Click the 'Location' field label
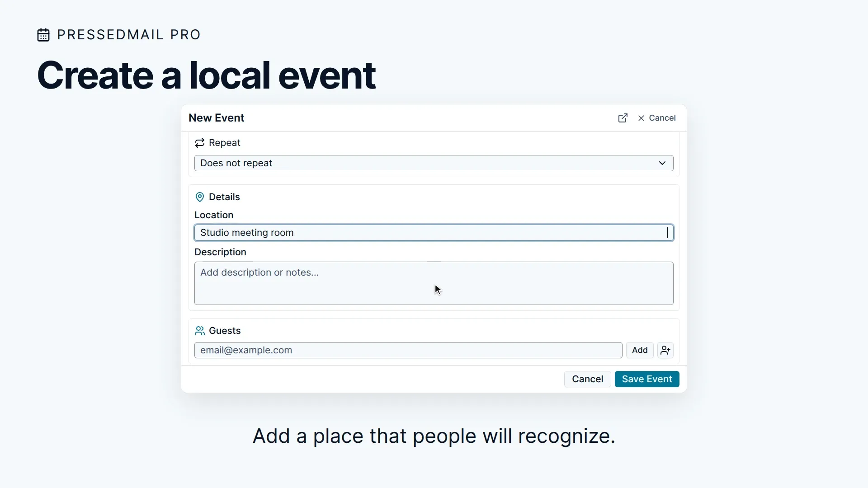The height and width of the screenshot is (488, 868). pyautogui.click(x=214, y=215)
